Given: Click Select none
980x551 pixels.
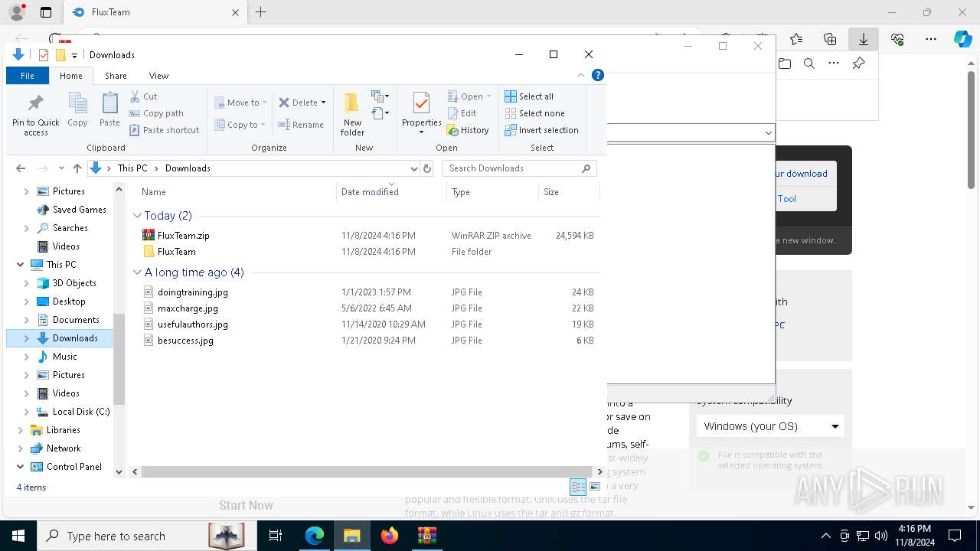Looking at the screenshot, I should 534,113.
